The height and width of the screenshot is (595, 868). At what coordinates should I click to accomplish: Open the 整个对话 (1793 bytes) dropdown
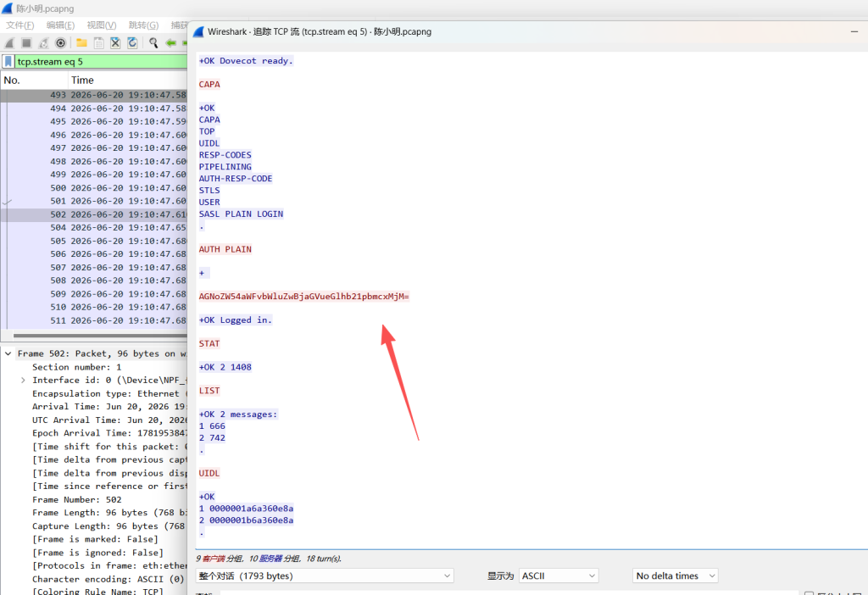(x=325, y=576)
